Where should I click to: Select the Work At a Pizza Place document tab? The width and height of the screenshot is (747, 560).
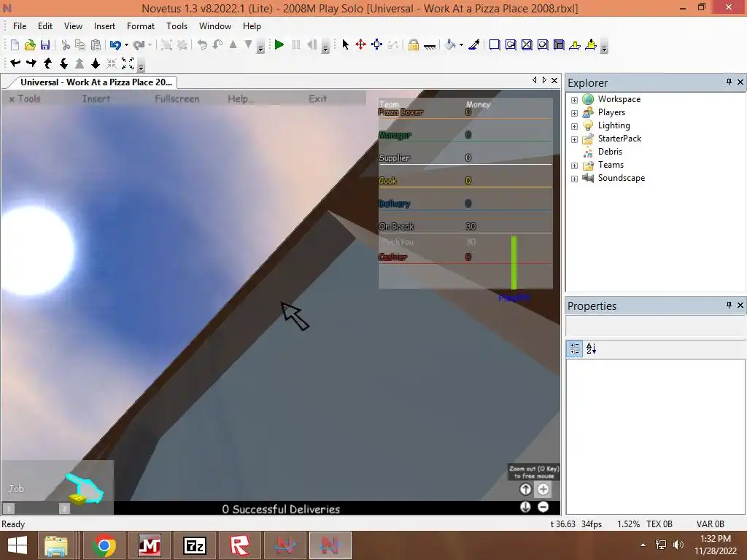click(96, 82)
